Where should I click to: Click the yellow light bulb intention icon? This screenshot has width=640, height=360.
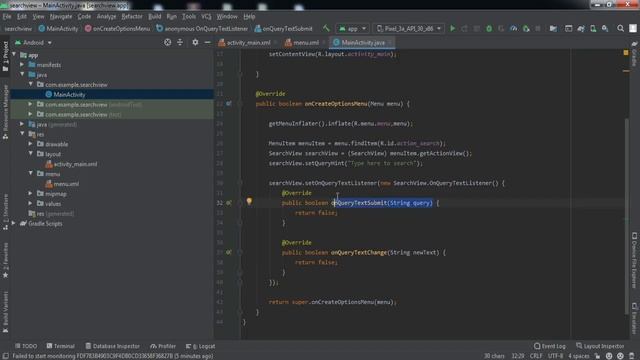pyautogui.click(x=249, y=201)
